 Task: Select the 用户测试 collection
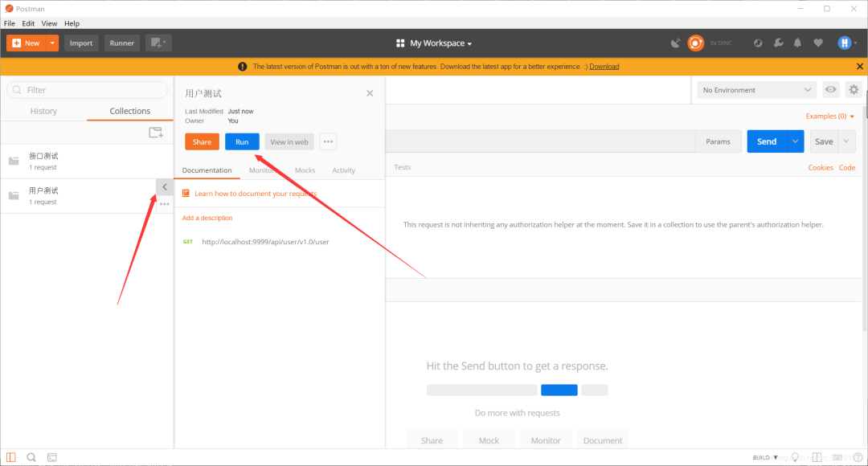tap(78, 196)
